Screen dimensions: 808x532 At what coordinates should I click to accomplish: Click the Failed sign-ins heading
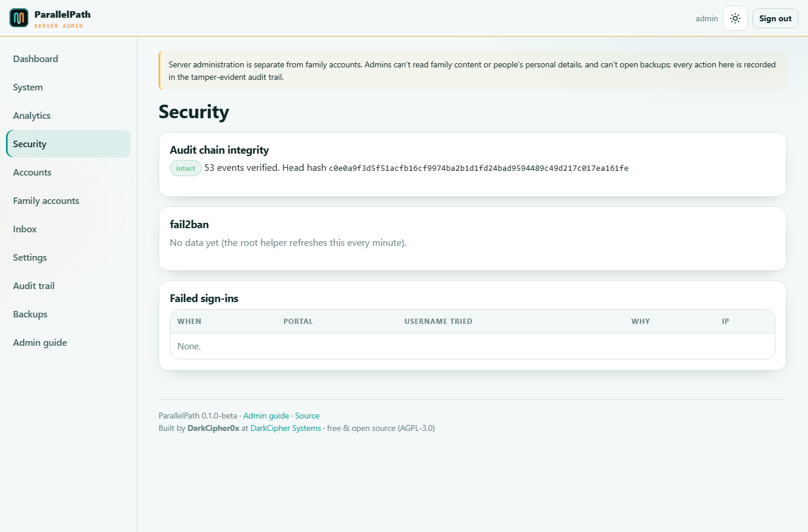coord(204,299)
